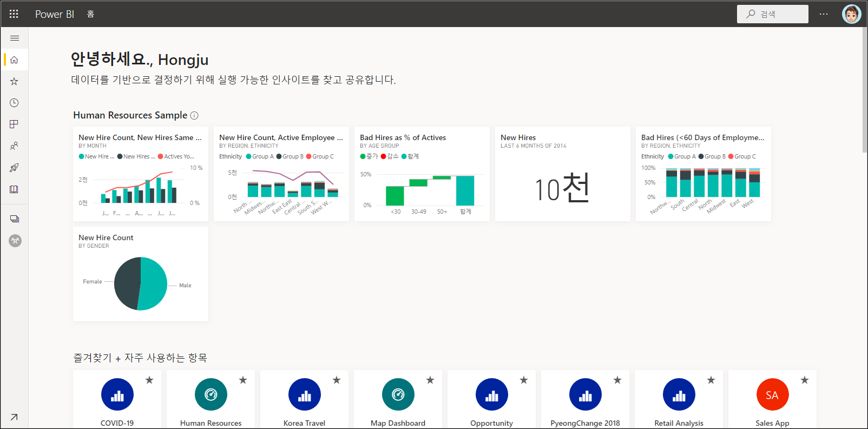Screen dimensions: 868x429
Task: Open the Opportunity report icon
Action: pos(492,394)
